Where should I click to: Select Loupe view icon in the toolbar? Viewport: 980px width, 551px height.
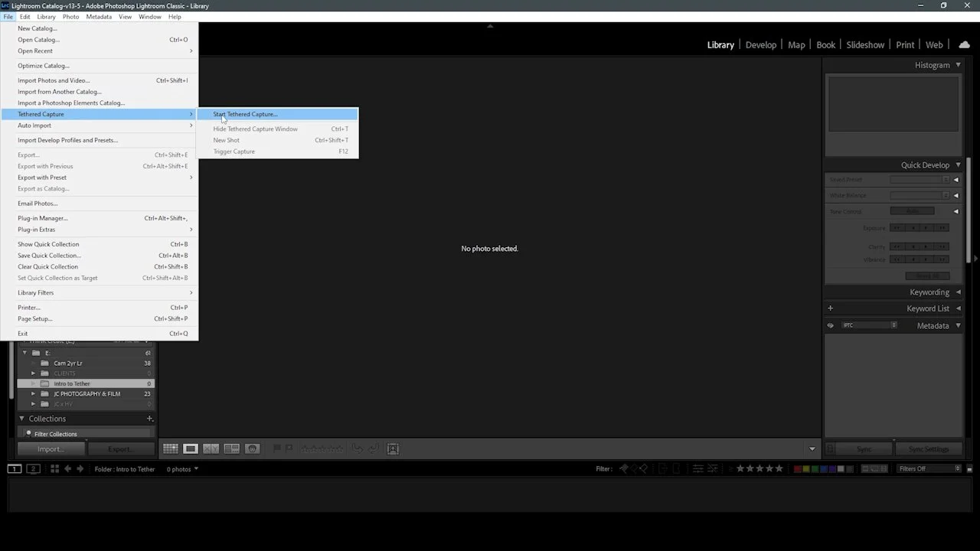[191, 449]
